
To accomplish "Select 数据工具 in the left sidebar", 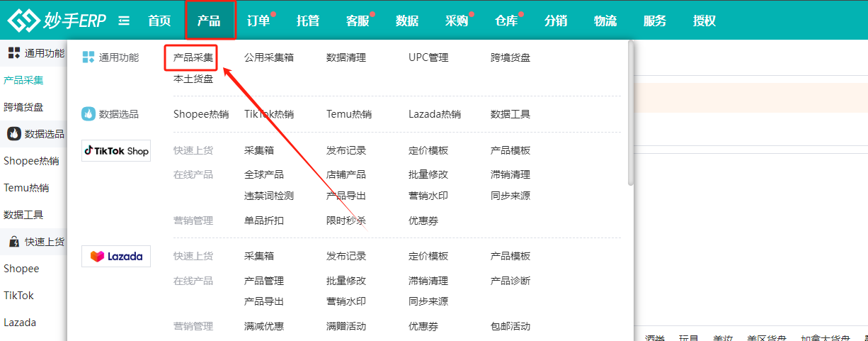I will [23, 215].
